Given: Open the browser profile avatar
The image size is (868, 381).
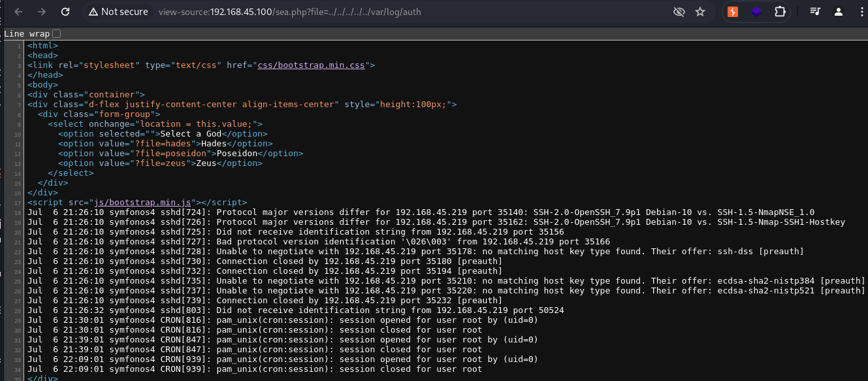Looking at the screenshot, I should [x=838, y=12].
